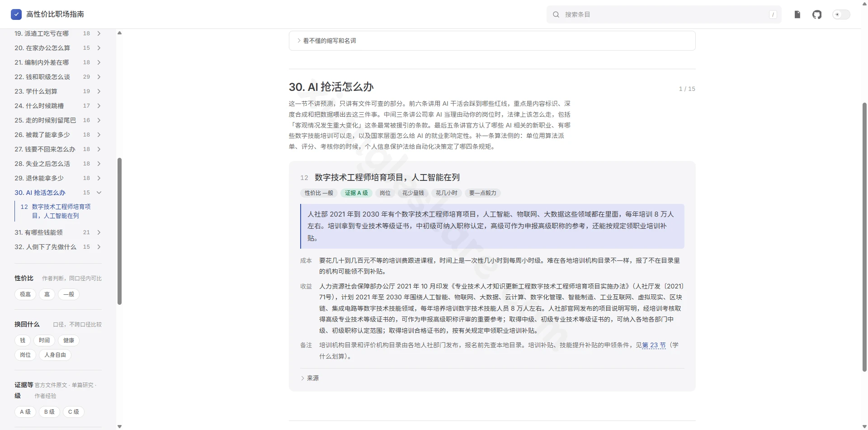Toggle the 高 value filter chip
Viewport: 868px width, 430px height.
[x=47, y=294]
